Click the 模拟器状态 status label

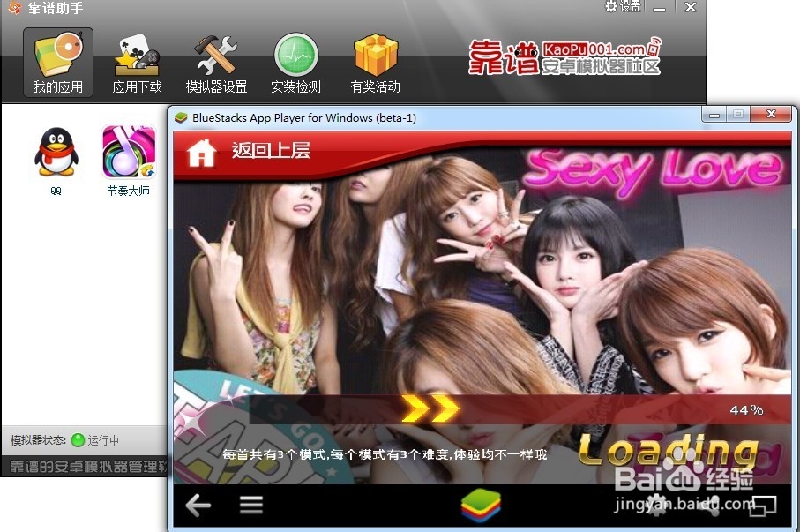click(x=38, y=440)
